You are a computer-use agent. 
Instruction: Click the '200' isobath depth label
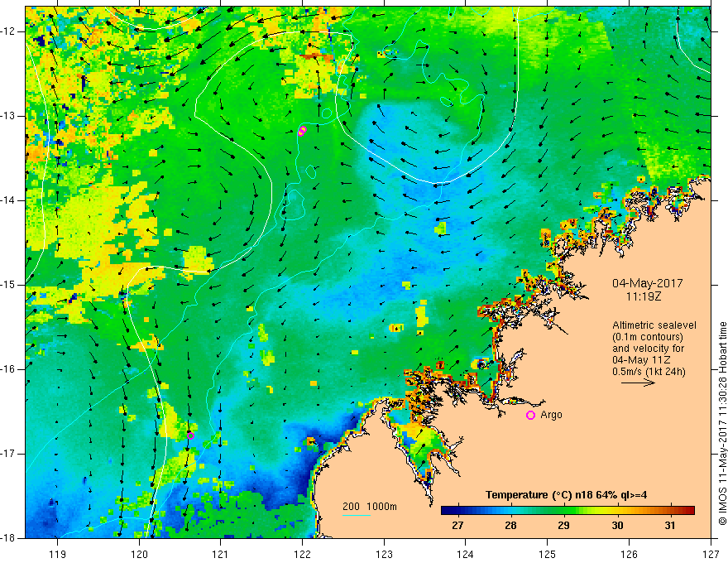pyautogui.click(x=351, y=507)
